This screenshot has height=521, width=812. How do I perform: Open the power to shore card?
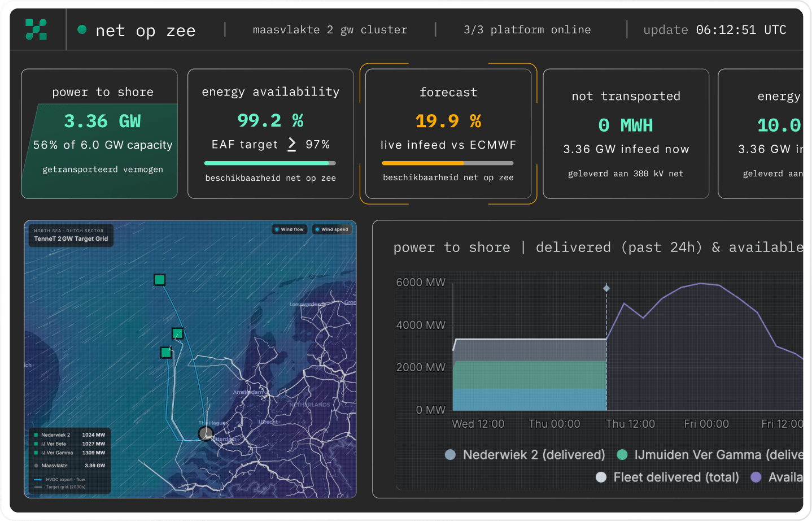point(99,134)
